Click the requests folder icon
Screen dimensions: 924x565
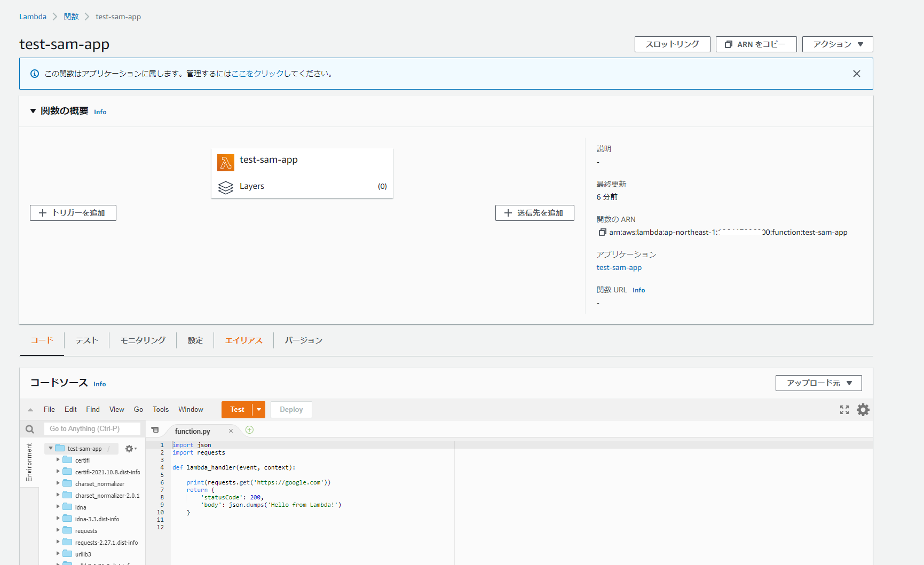pyautogui.click(x=67, y=530)
